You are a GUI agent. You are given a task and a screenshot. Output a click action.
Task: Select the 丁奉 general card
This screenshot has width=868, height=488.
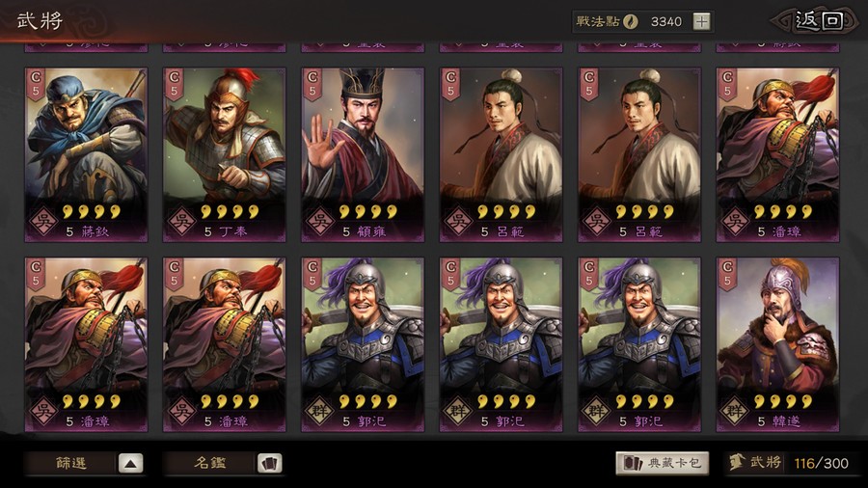pos(224,155)
